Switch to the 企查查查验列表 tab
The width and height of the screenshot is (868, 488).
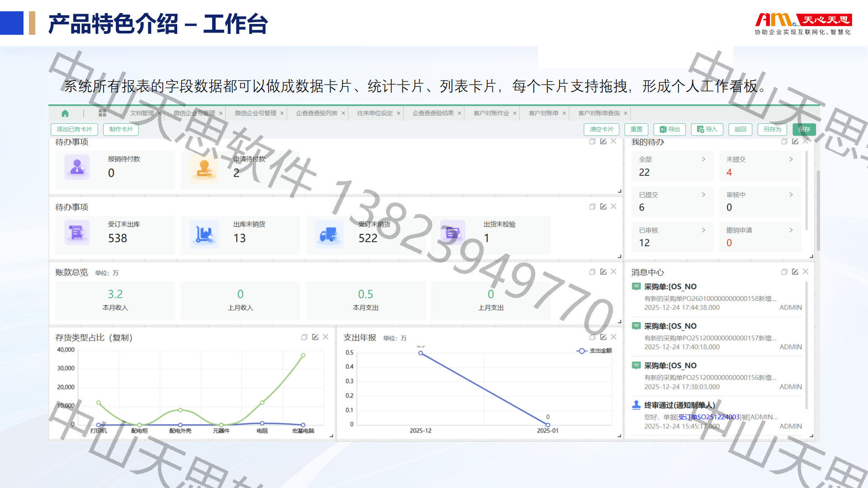pyautogui.click(x=316, y=113)
